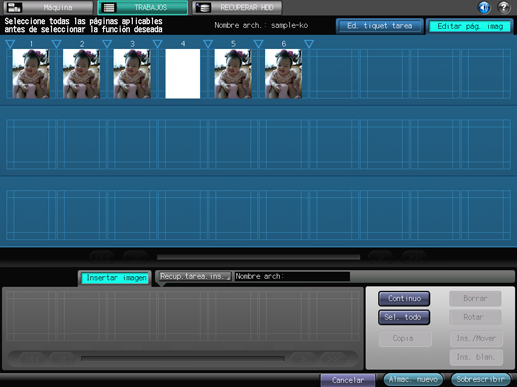Toggle Sel. todo to select all pages
517x387 pixels.
404,317
